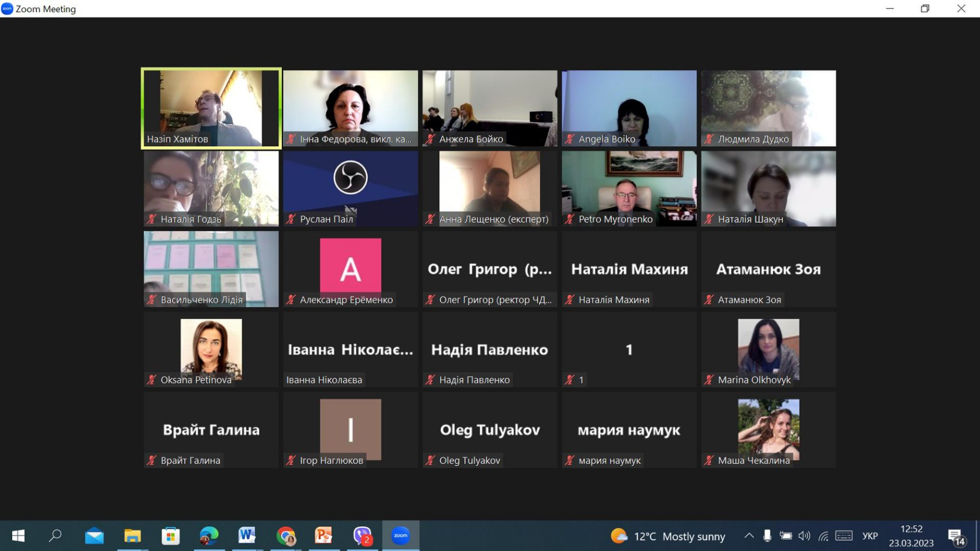Open the network connections tray icon
The image size is (980, 551).
click(x=823, y=536)
